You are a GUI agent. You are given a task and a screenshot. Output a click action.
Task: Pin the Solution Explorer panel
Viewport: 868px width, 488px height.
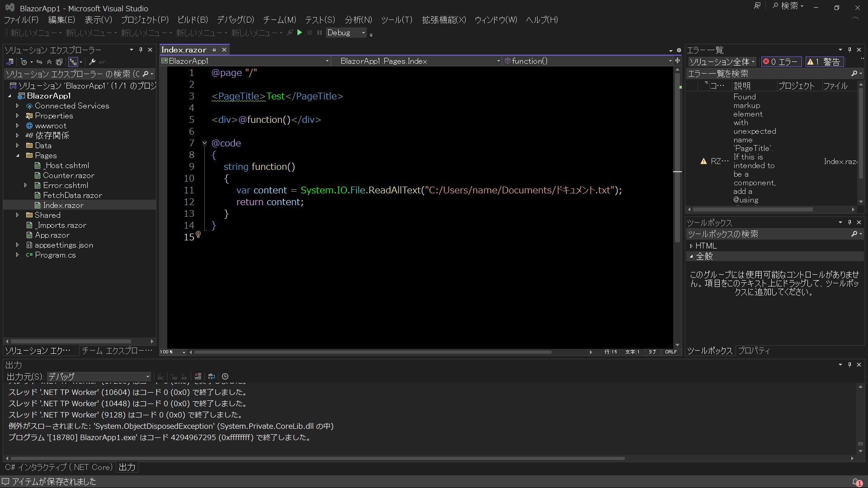coord(141,50)
